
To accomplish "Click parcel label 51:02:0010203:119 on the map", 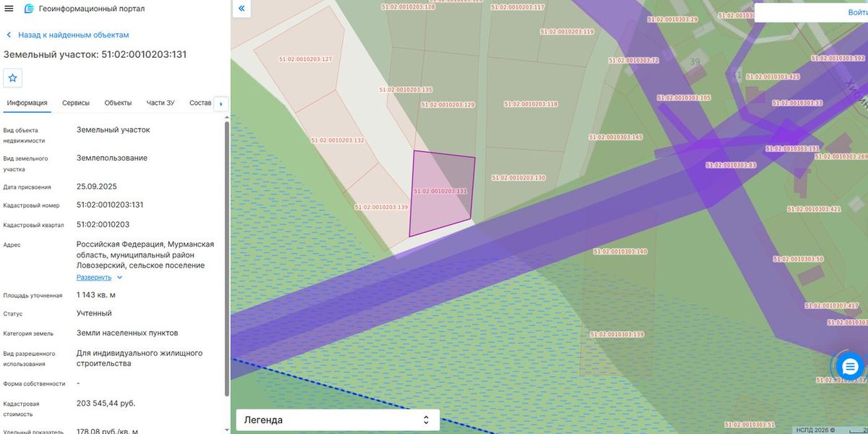I will [x=567, y=32].
